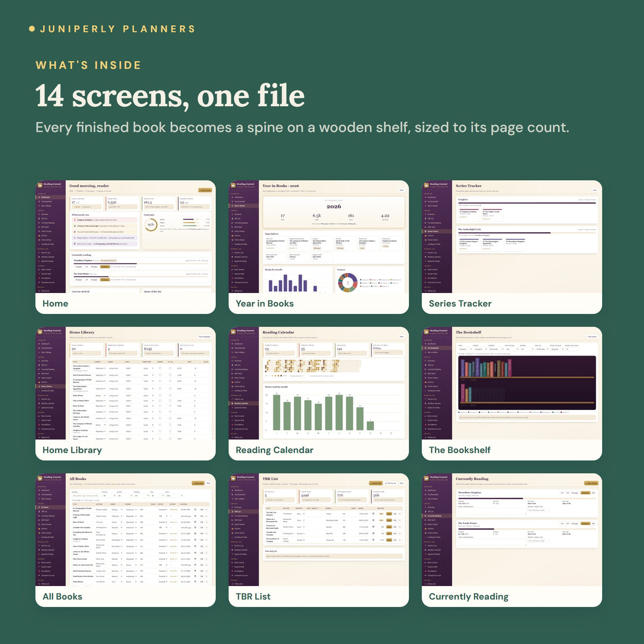Click the Reading Journal logo in Home thumbnail
This screenshot has height=644, width=644.
pyautogui.click(x=40, y=186)
